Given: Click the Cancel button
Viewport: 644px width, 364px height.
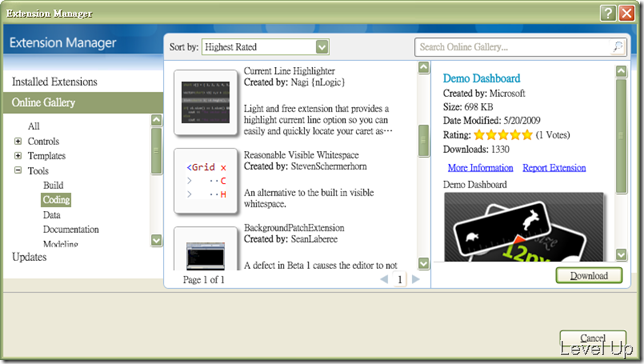Looking at the screenshot, I should [x=593, y=338].
